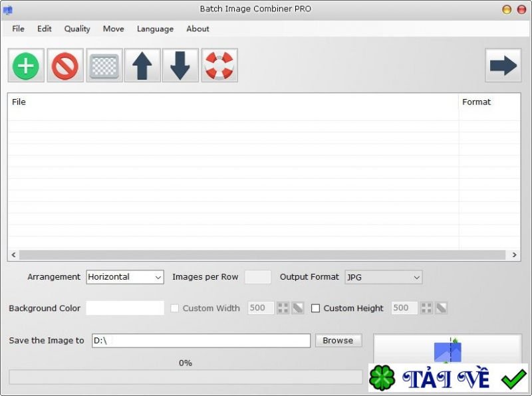Click the diagonal icon beside Custom Width
This screenshot has width=532, height=396.
(297, 308)
